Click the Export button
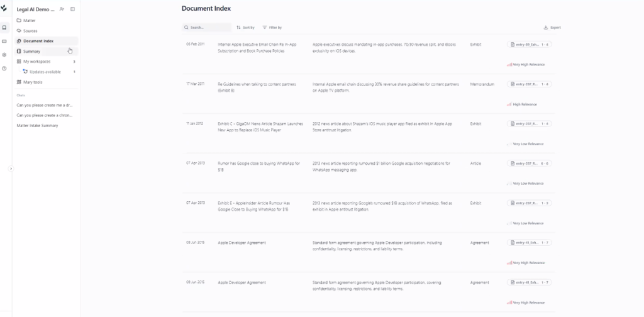644x317 pixels. point(552,28)
